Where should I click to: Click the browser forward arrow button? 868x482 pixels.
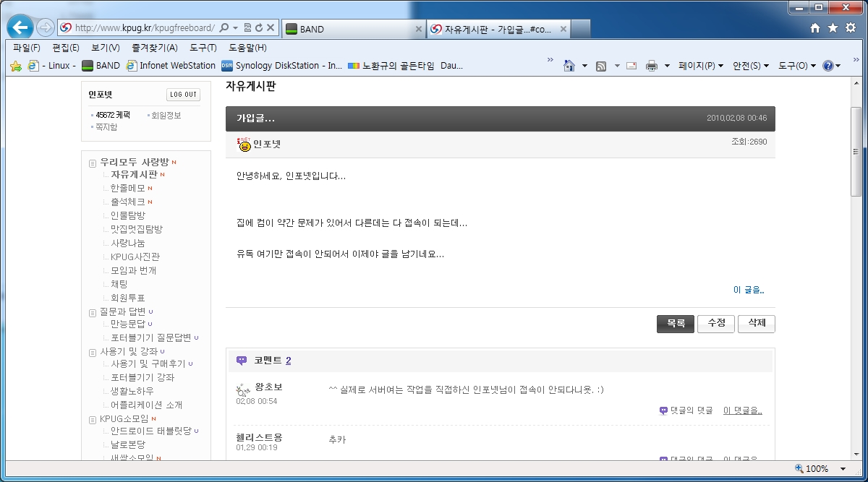[x=46, y=28]
